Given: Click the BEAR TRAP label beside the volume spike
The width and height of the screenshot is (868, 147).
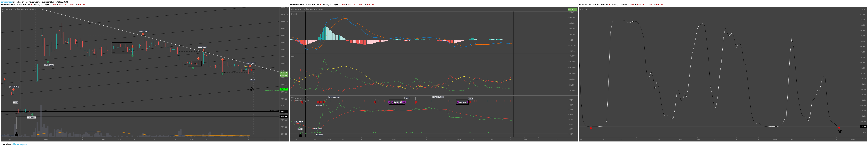Looking at the screenshot, I should click(31, 117).
